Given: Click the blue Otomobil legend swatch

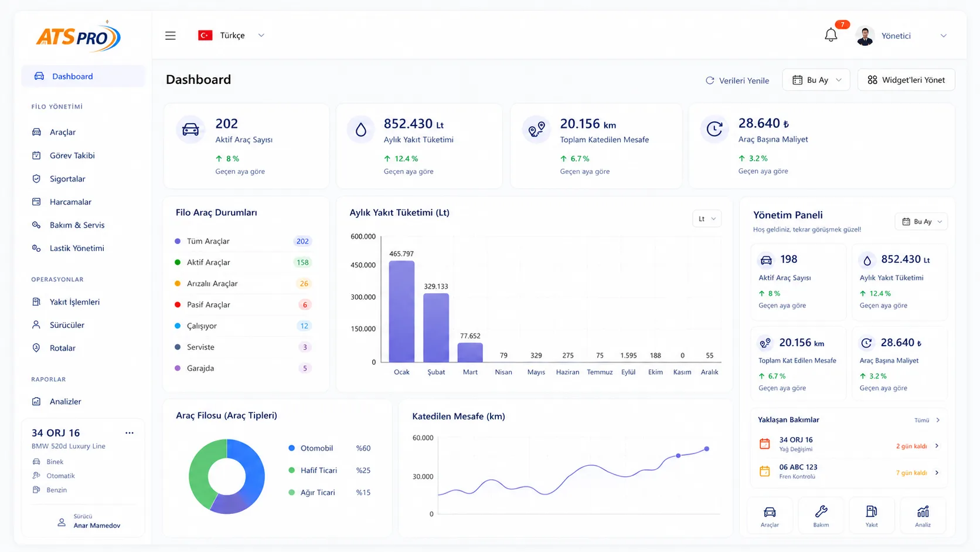Looking at the screenshot, I should coord(291,448).
